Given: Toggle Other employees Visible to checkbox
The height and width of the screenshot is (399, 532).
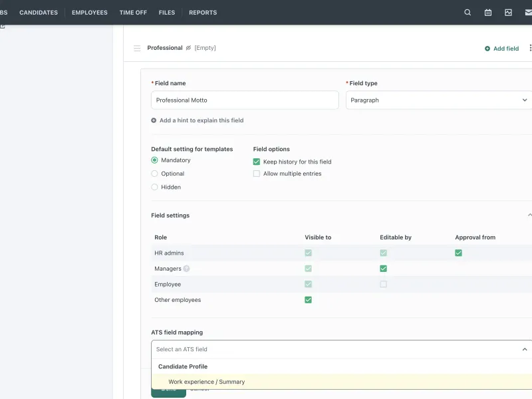Looking at the screenshot, I should (308, 300).
